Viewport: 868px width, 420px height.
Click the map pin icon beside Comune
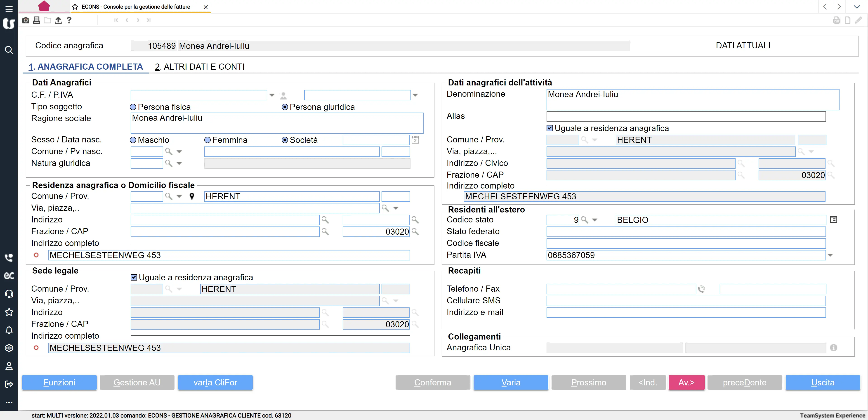coord(192,196)
